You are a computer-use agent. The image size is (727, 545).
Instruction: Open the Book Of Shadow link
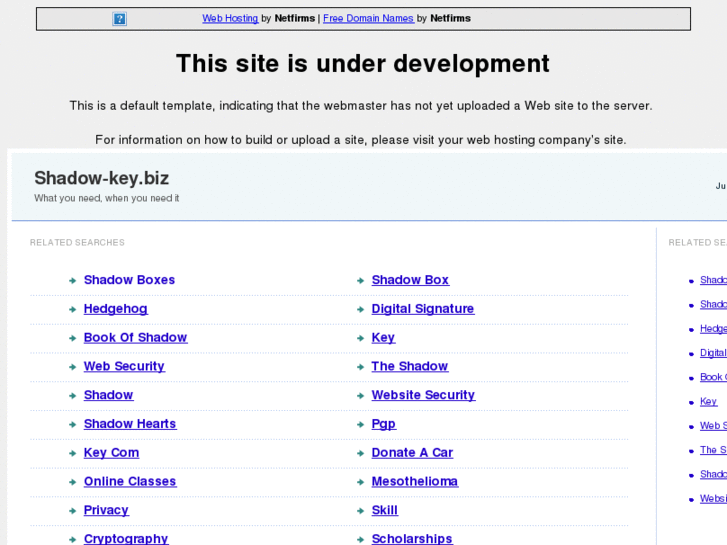click(135, 337)
